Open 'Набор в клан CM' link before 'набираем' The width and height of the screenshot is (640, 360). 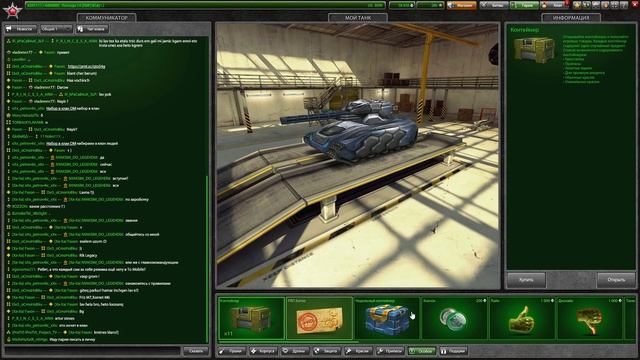(x=61, y=143)
